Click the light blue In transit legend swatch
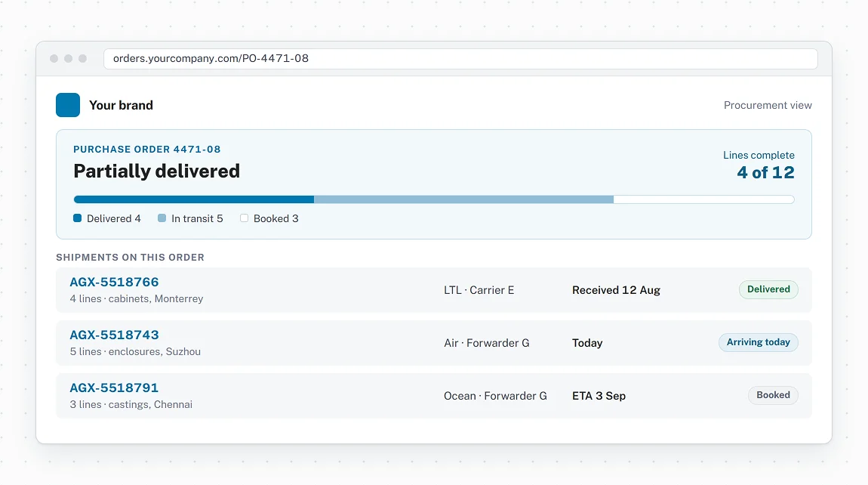Image resolution: width=868 pixels, height=485 pixels. (x=162, y=218)
